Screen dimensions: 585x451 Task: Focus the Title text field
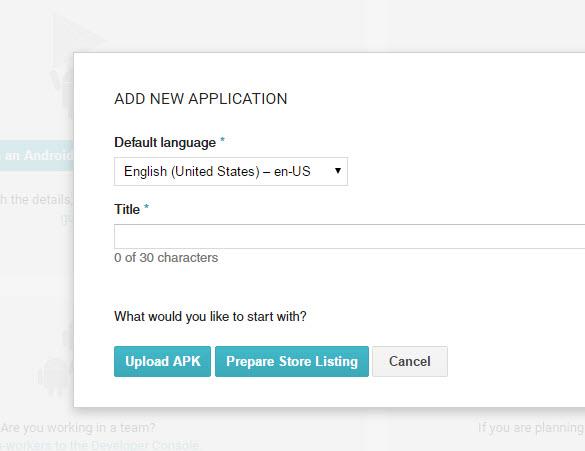coord(350,237)
